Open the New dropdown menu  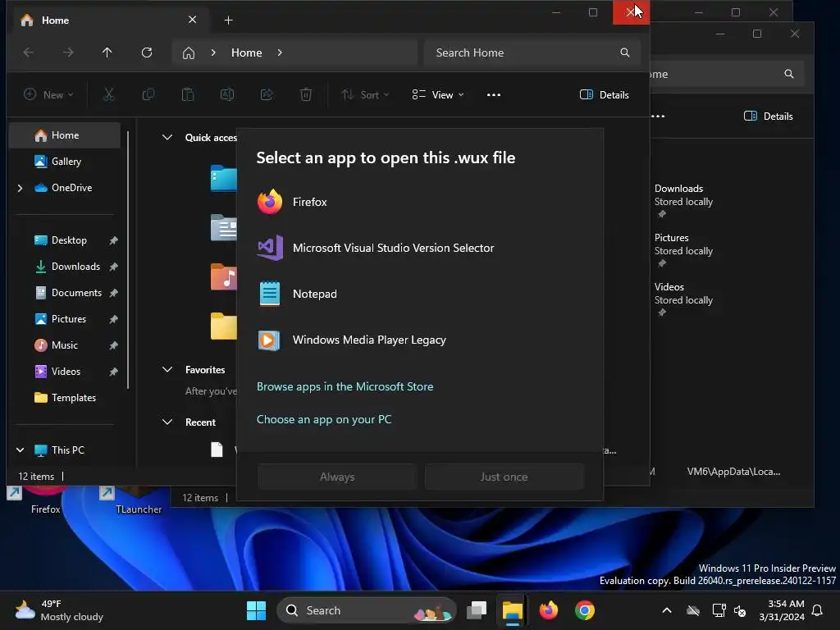[x=48, y=95]
